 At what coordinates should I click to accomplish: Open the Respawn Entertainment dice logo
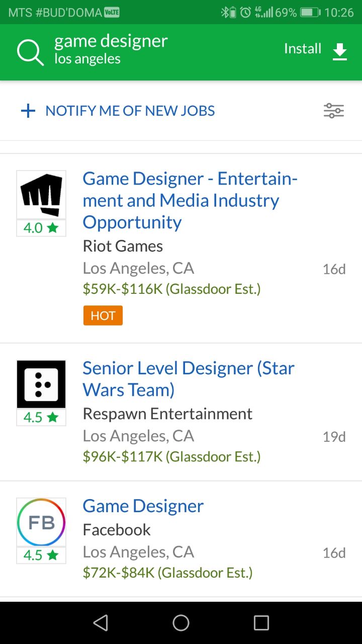41,384
